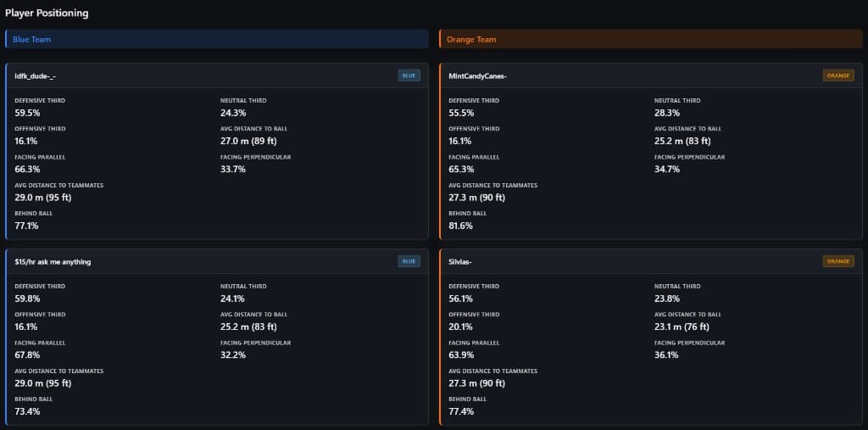This screenshot has width=868, height=430.
Task: Click MintCandyCanes- Behind Ball value 81.6%
Action: pos(460,226)
